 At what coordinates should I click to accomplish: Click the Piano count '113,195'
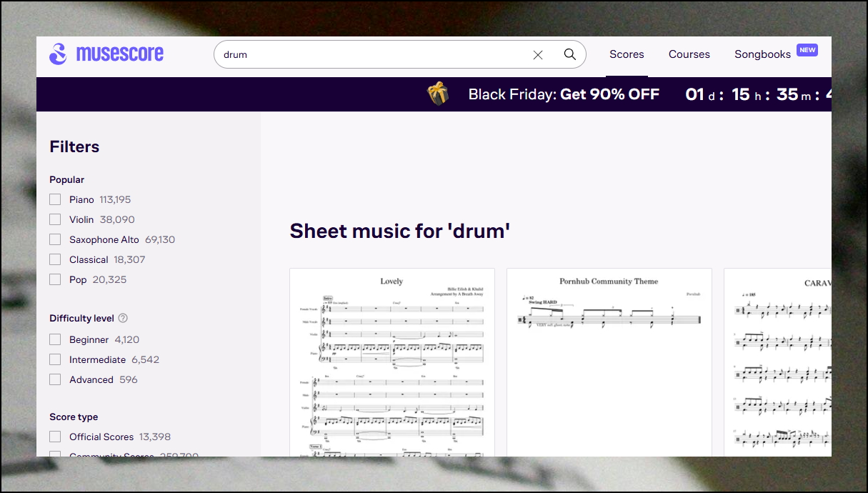[x=115, y=200]
